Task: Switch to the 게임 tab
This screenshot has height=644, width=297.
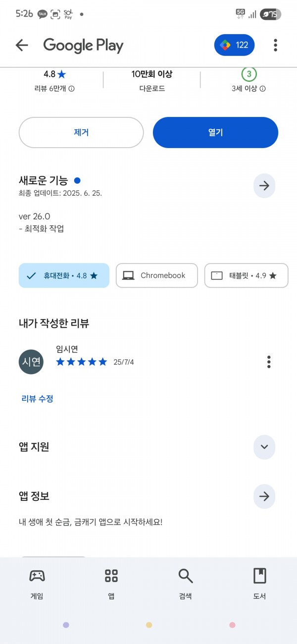Action: (x=37, y=584)
